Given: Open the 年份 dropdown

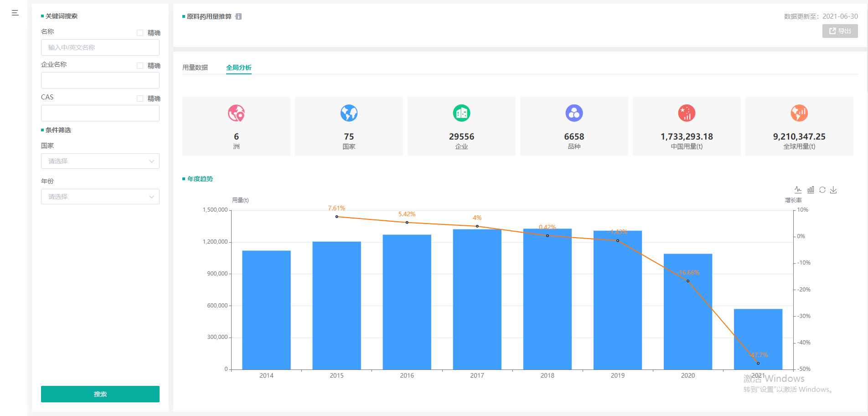Looking at the screenshot, I should (x=100, y=197).
